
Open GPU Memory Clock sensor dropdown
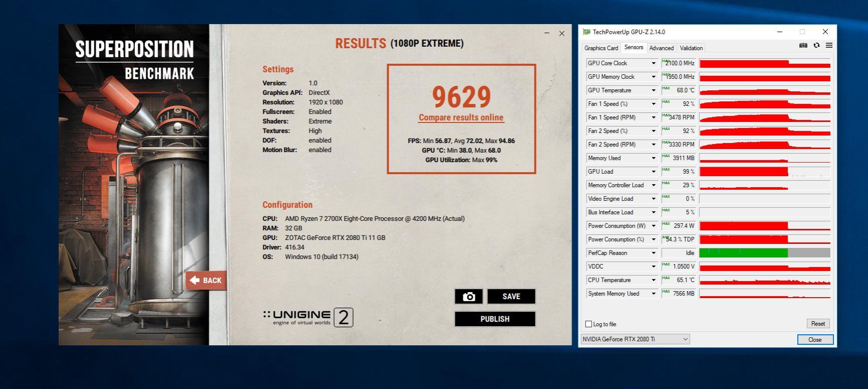tap(653, 77)
